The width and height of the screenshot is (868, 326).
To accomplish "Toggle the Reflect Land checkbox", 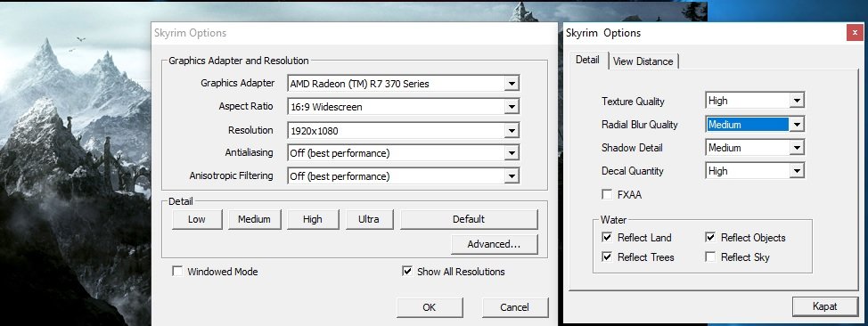I will pyautogui.click(x=607, y=238).
